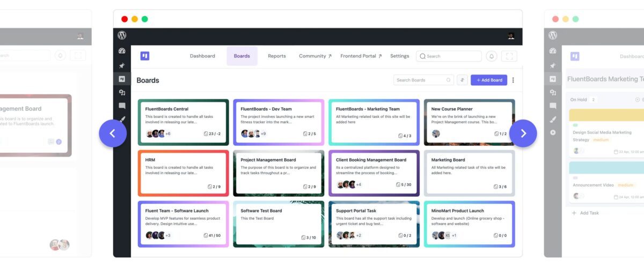
Task: Follow the Frontend Portal link
Action: [361, 56]
